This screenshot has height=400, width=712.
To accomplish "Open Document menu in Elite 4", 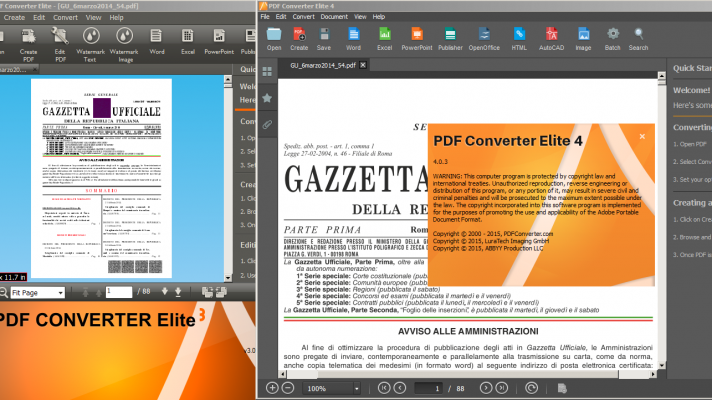I will [334, 17].
